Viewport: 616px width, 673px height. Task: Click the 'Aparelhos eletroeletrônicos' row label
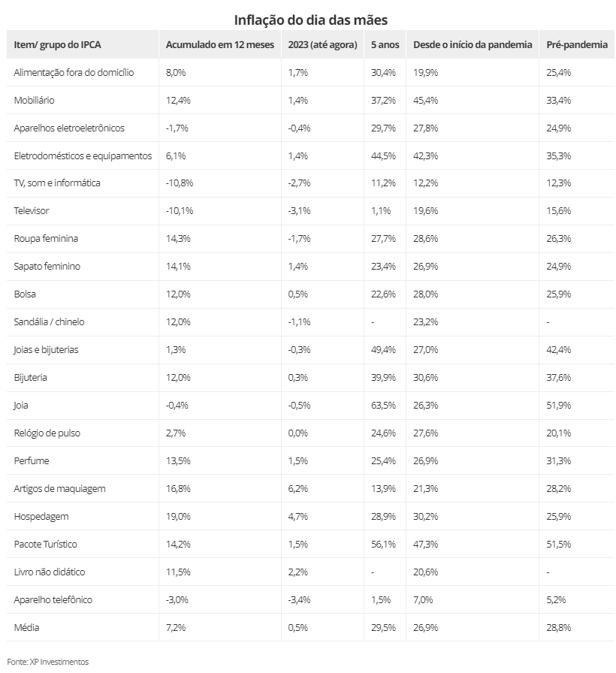(69, 128)
